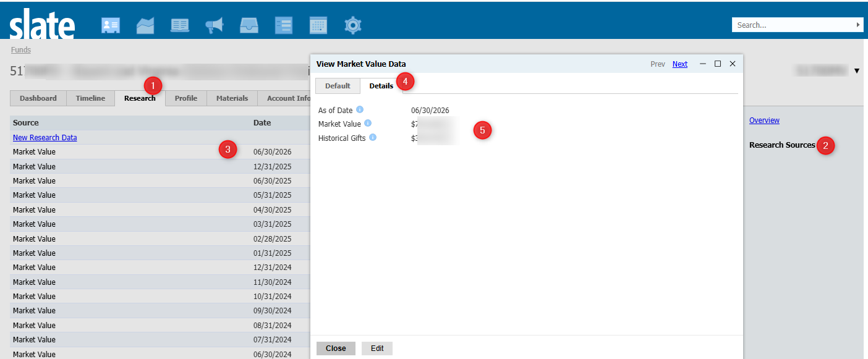Image resolution: width=868 pixels, height=359 pixels.
Task: Minimize the View Market Value Data dialog
Action: [703, 64]
